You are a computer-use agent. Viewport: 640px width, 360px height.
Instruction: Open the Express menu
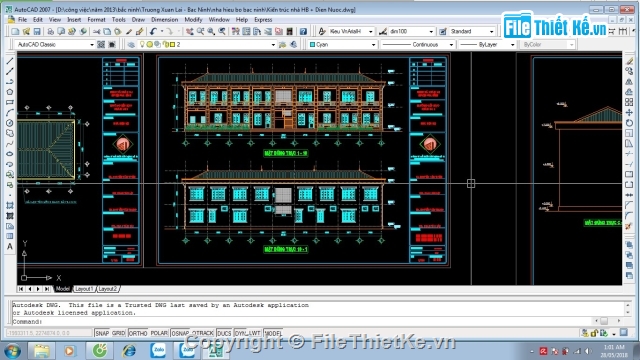click(263, 20)
